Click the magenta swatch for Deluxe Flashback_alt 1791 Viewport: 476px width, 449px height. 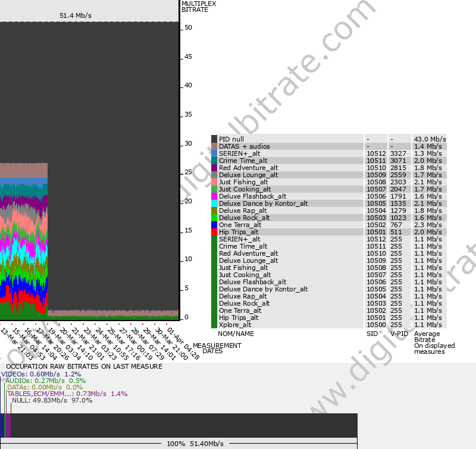[x=214, y=196]
